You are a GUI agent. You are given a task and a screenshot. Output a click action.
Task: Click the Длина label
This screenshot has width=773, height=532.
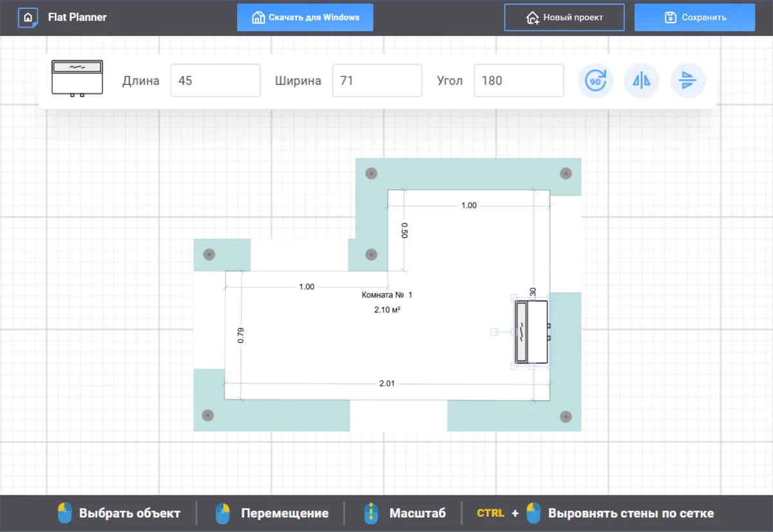tap(141, 81)
